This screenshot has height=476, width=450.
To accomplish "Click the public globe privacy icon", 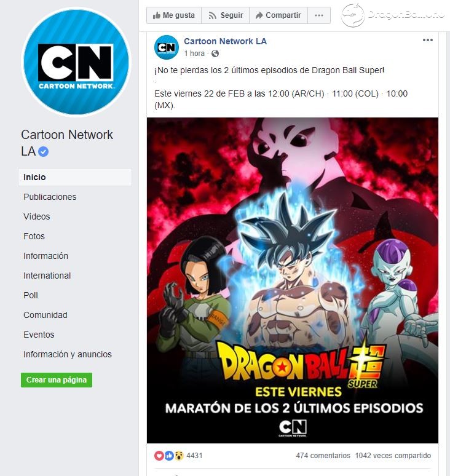I will pos(215,54).
